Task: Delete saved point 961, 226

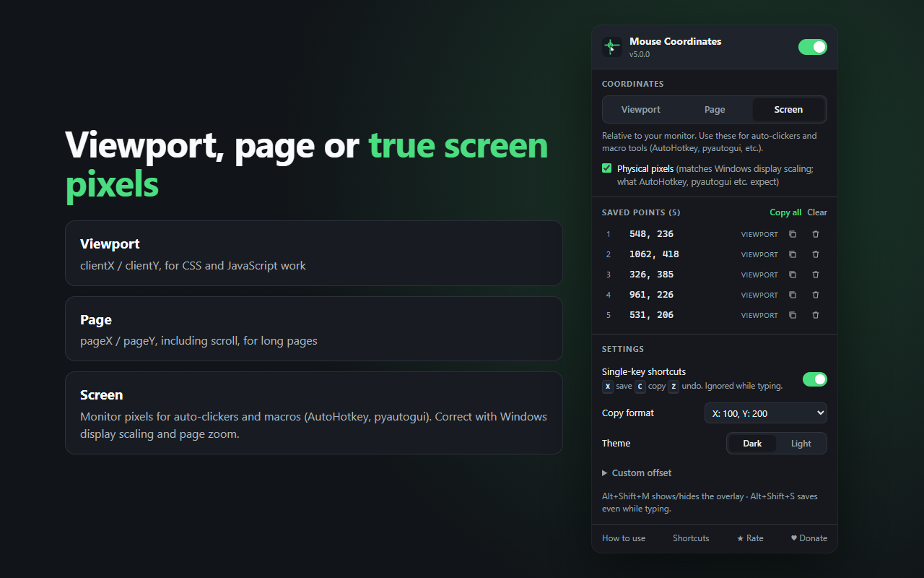Action: (816, 295)
